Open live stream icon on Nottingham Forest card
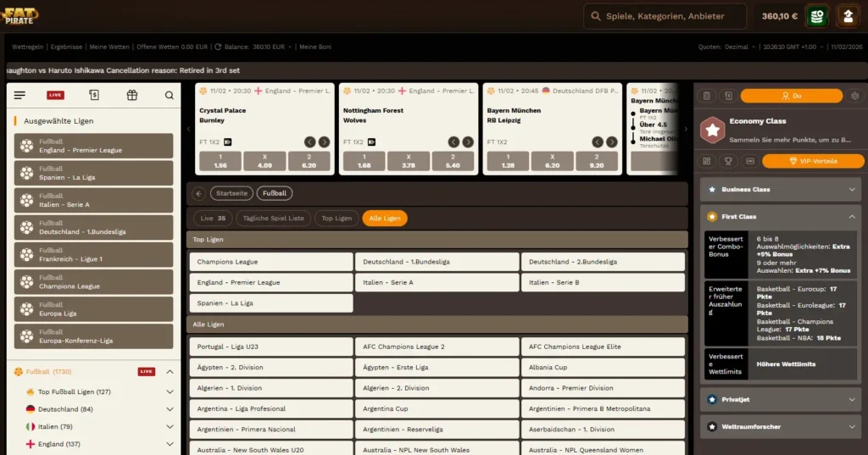This screenshot has height=455, width=868. [371, 142]
